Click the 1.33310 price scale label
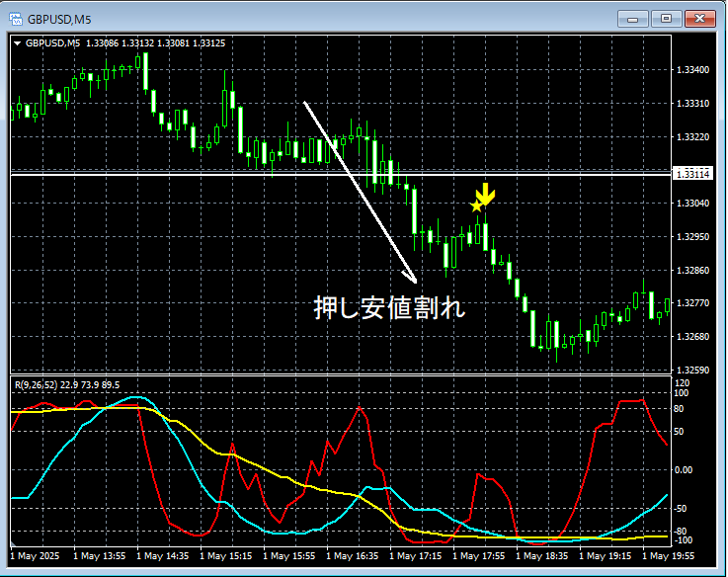The width and height of the screenshot is (728, 577). click(692, 103)
